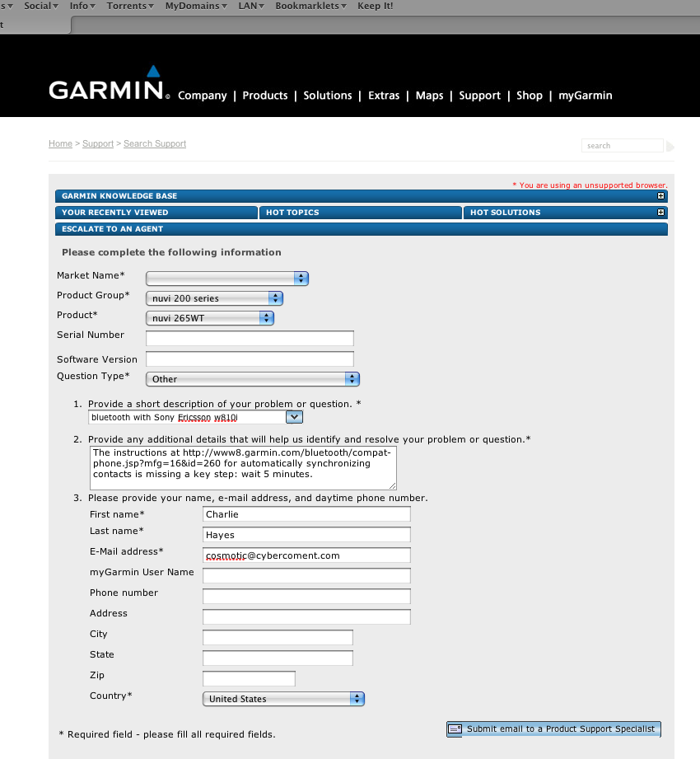The height and width of the screenshot is (759, 700).
Task: Open the Bookmarklets bookmarks folder
Action: click(x=311, y=6)
